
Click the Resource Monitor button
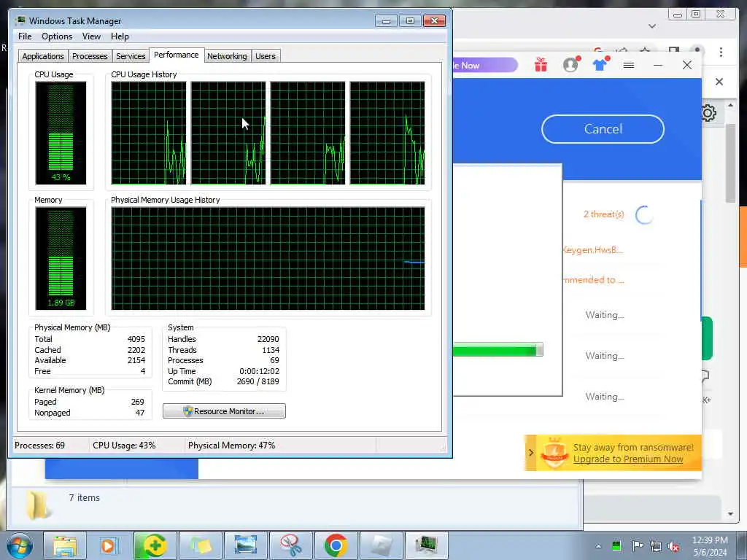tap(224, 411)
